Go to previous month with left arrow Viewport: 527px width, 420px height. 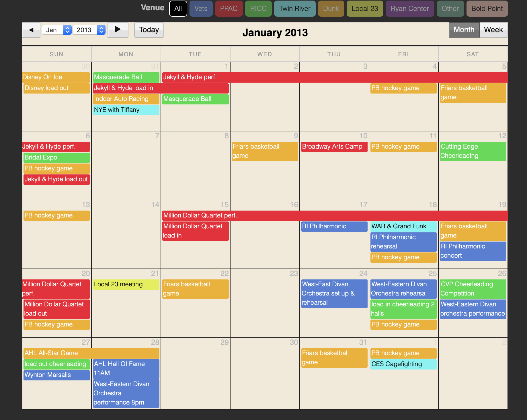coord(31,30)
